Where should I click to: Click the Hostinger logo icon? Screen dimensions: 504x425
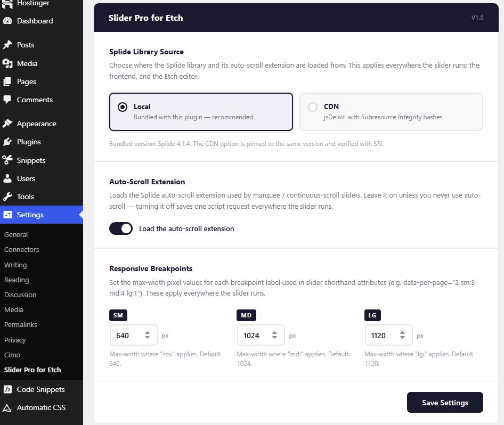(7, 4)
